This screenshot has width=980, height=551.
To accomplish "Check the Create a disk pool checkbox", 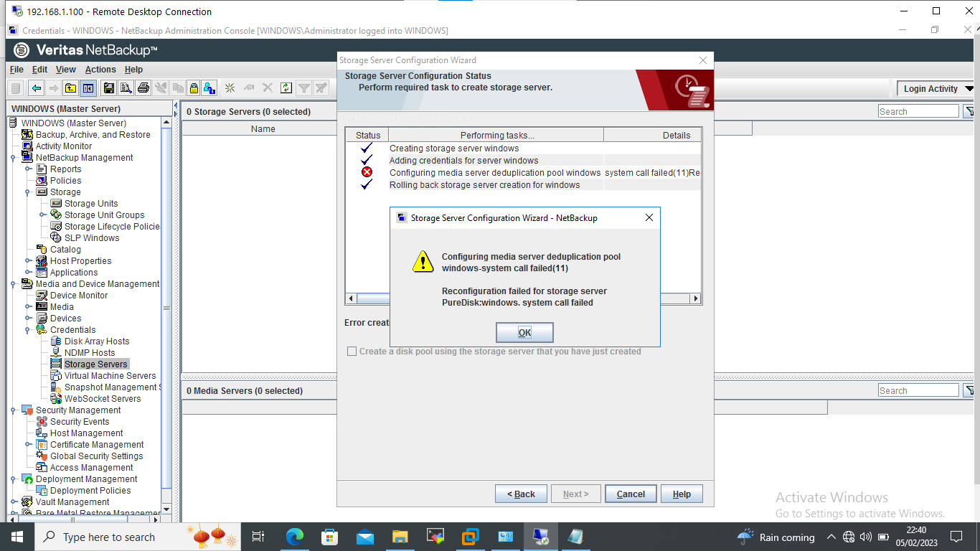I will 352,352.
